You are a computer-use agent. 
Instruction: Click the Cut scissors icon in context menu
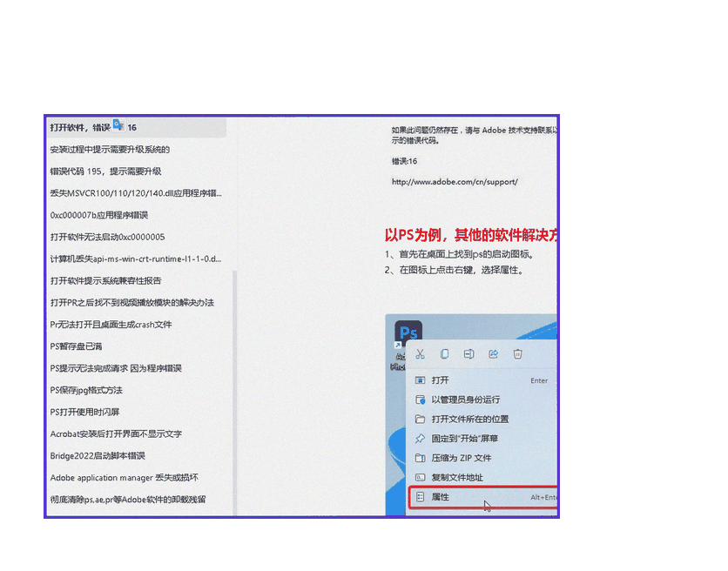tap(421, 354)
